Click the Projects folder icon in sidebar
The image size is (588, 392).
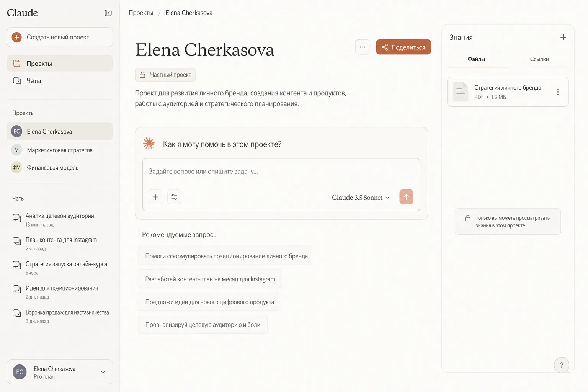pyautogui.click(x=17, y=63)
